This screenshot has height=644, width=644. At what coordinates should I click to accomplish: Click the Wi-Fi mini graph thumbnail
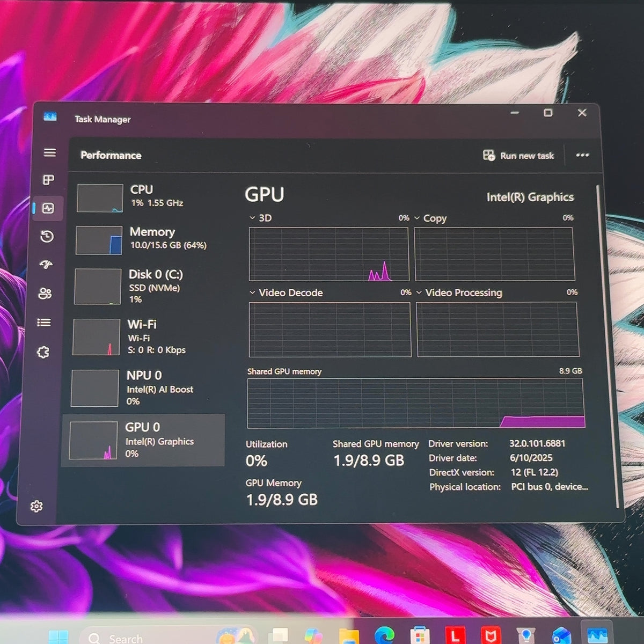(x=97, y=336)
